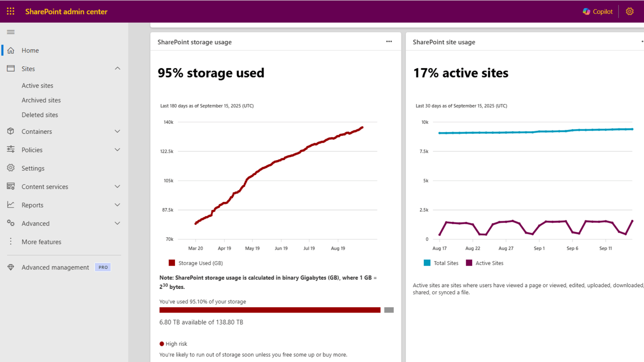Click the red storage usage progress bar
Viewport: 644px width, 362px height.
click(270, 310)
